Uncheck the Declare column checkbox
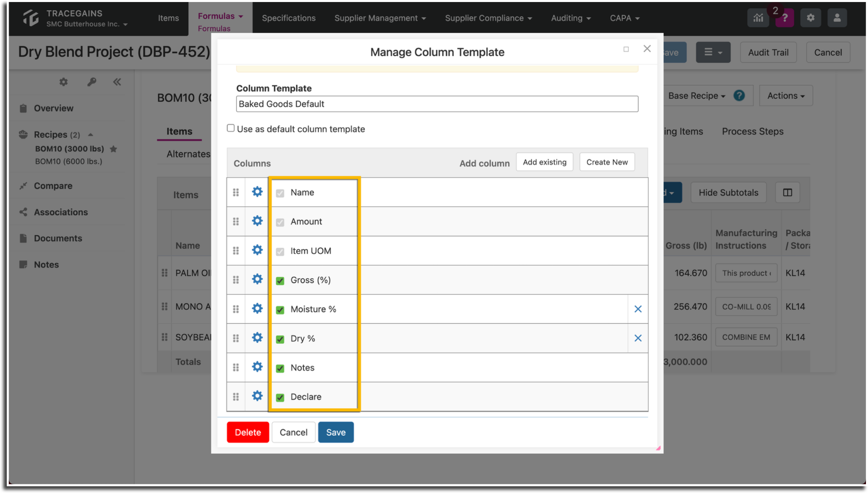This screenshot has width=868, height=493. [x=280, y=397]
